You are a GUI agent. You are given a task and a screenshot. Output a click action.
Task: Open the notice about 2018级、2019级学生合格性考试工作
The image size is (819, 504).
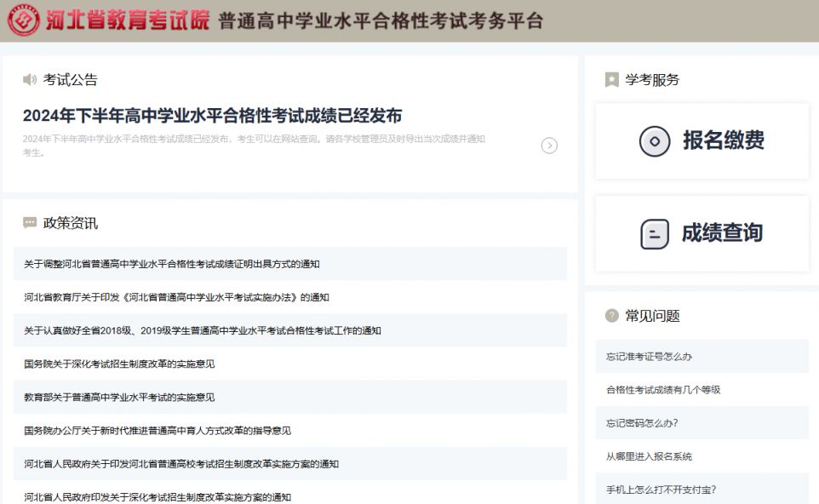click(290, 330)
